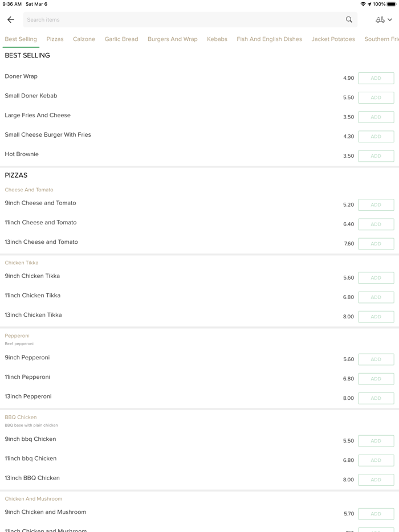This screenshot has height=532, width=399.
Task: Select the Garlic Bread tab
Action: point(121,39)
